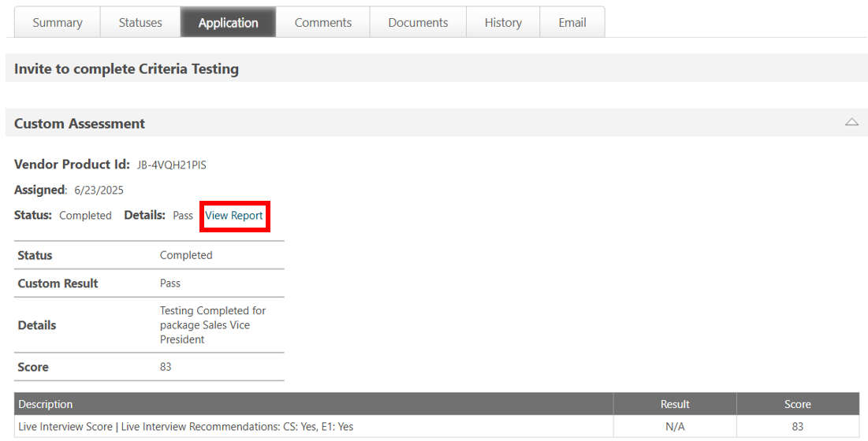Click the Testing Completed for package details text
The height and width of the screenshot is (441, 868).
click(213, 325)
